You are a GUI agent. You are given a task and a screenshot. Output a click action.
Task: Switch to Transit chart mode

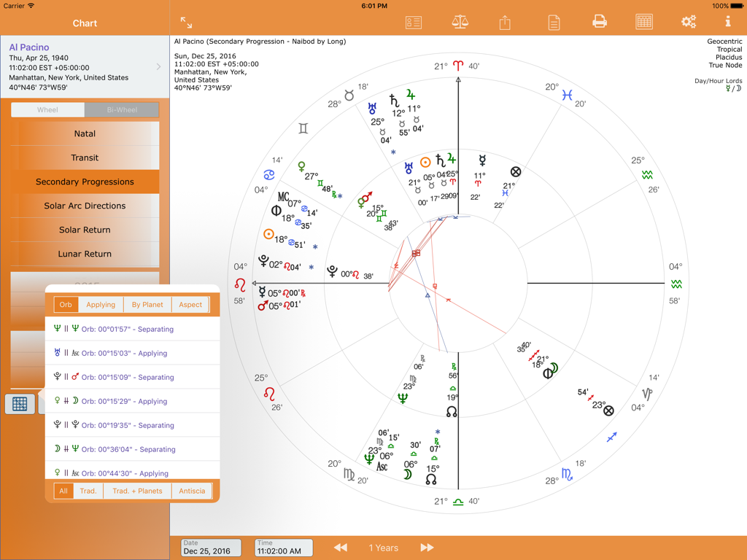pyautogui.click(x=85, y=157)
